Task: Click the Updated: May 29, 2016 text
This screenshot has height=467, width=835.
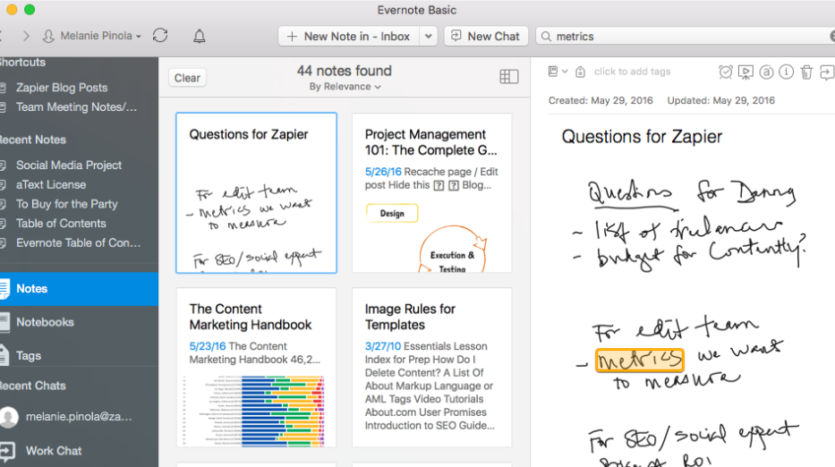Action: [x=721, y=101]
